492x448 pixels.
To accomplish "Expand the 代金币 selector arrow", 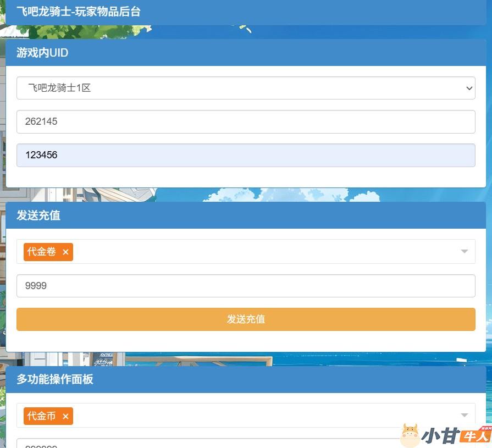I will pyautogui.click(x=465, y=416).
